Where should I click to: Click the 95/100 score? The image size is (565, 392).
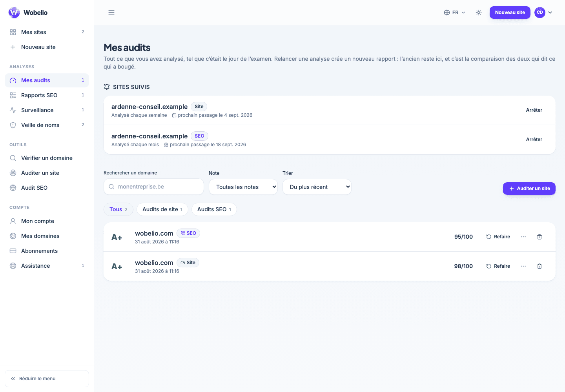click(x=463, y=237)
